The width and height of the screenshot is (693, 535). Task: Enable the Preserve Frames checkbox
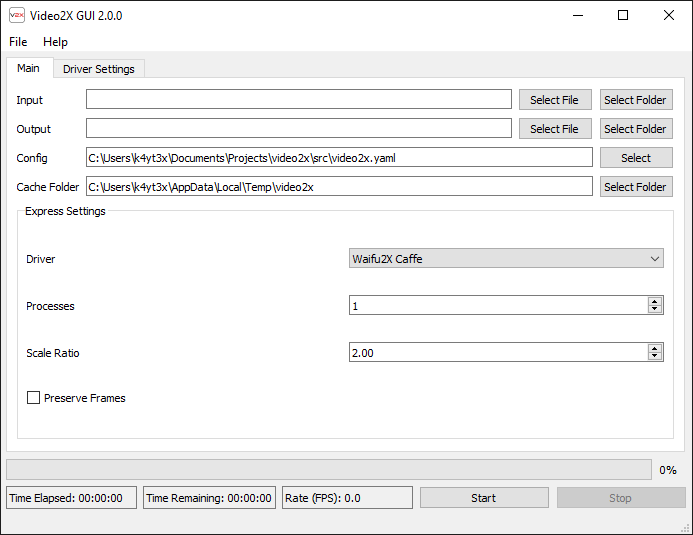pyautogui.click(x=34, y=398)
